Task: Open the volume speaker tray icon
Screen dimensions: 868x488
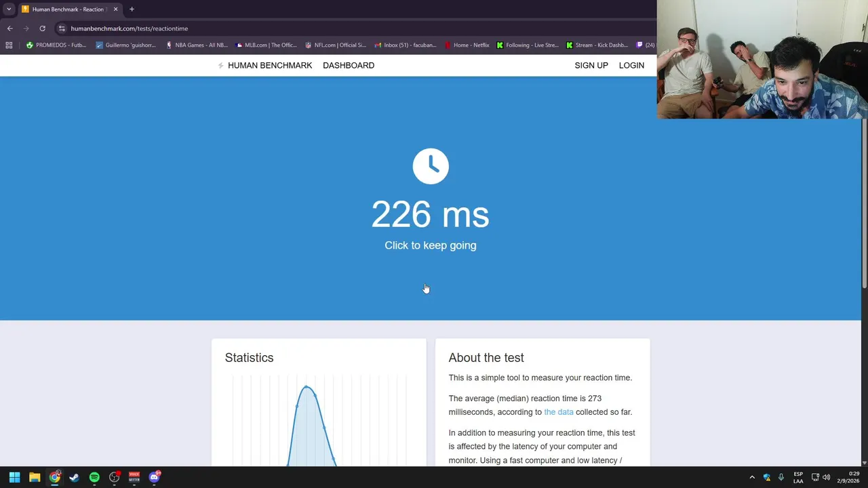Action: [x=826, y=477]
